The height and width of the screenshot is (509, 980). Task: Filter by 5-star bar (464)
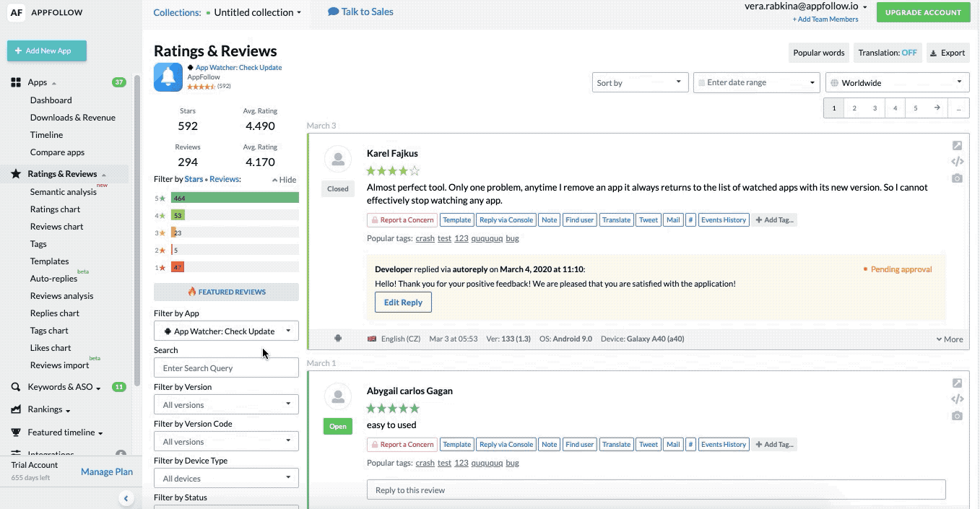(x=235, y=198)
